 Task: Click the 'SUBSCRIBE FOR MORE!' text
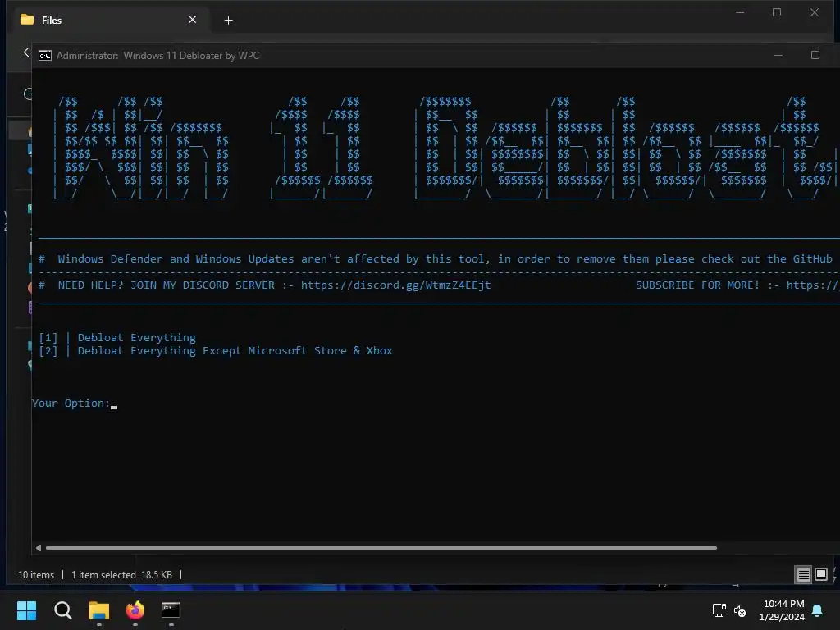[x=697, y=285]
